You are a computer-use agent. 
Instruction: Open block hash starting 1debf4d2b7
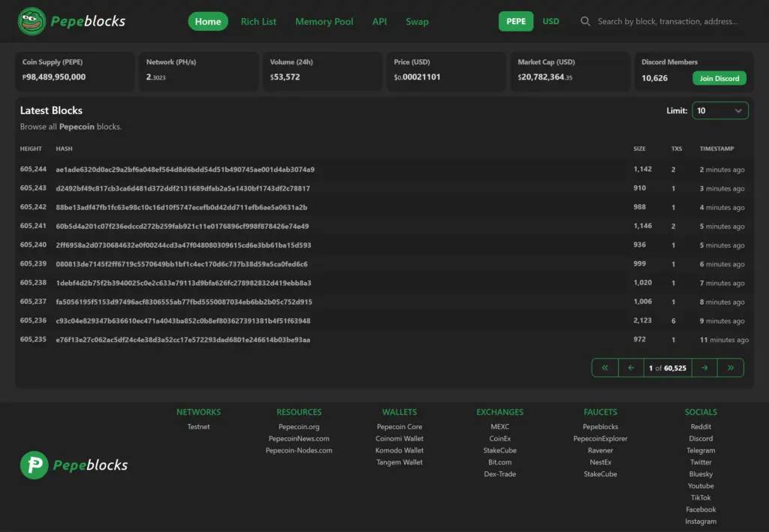[x=183, y=283]
